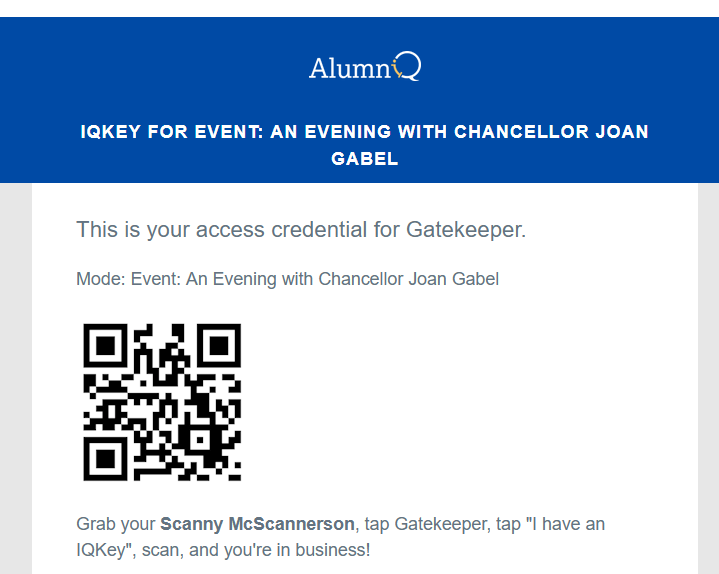The image size is (719, 574).
Task: Click the Q speech-bubble glyph in the logo
Action: tap(409, 66)
